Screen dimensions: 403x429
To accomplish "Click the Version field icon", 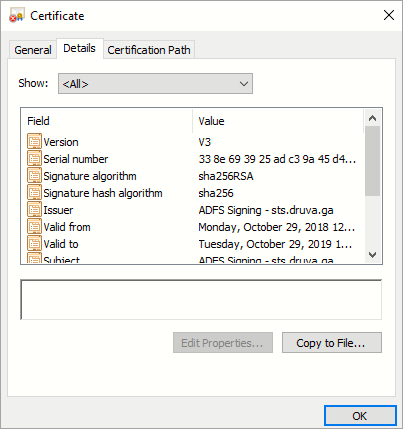I will pyautogui.click(x=34, y=142).
